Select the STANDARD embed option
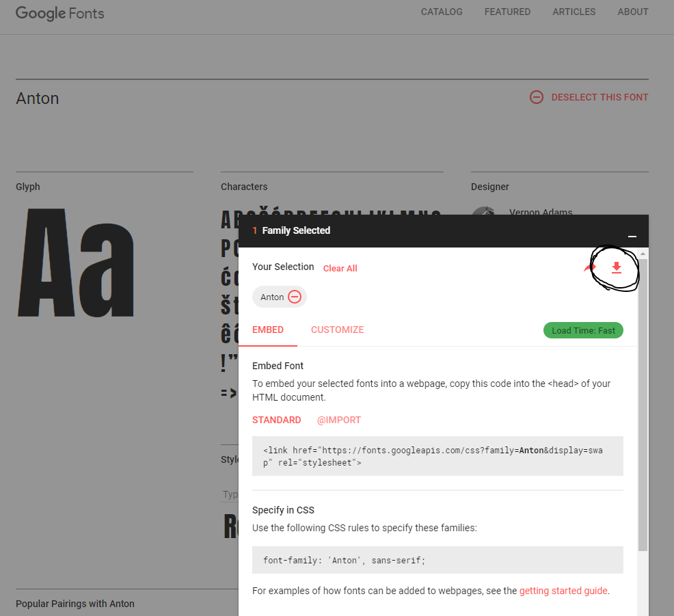This screenshot has width=674, height=616. [x=276, y=420]
